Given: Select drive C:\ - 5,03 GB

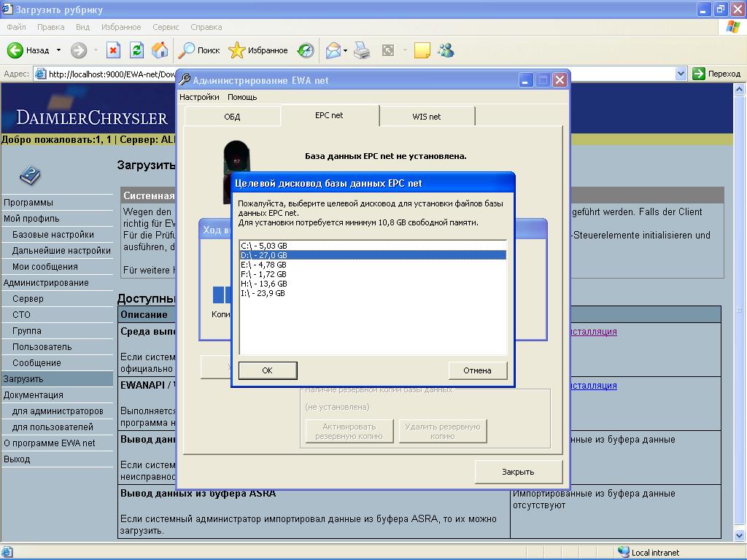Looking at the screenshot, I should tap(373, 246).
